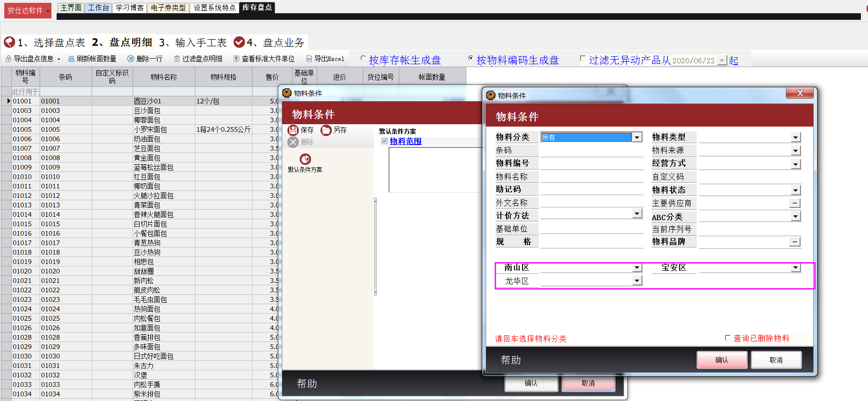Open the 宝安区 dropdown
The height and width of the screenshot is (401, 868).
796,268
